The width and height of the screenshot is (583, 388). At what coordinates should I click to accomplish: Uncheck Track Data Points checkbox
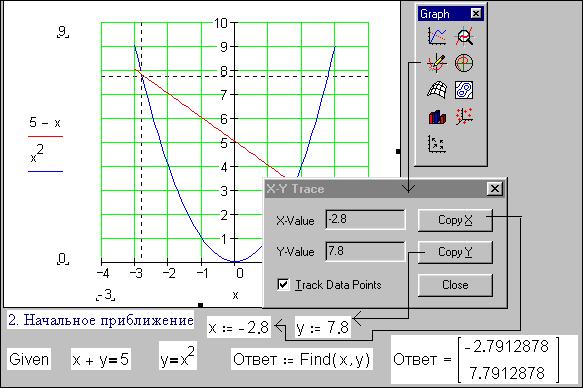pos(283,285)
